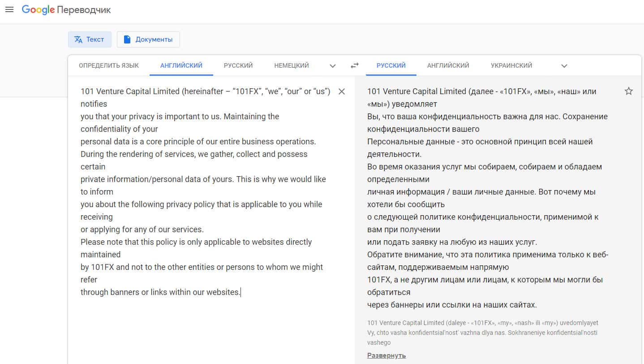Click translated line "или подать заявку на любую из наших услуг."
The width and height of the screenshot is (644, 364).
452,242
